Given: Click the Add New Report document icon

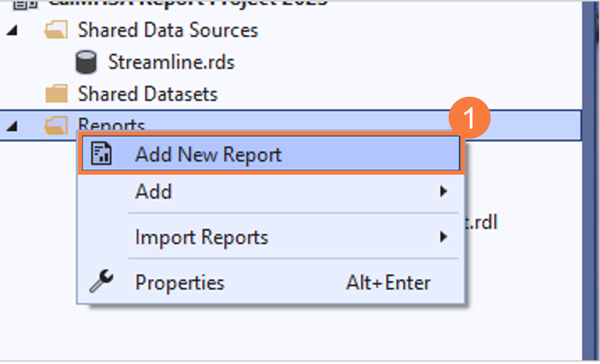Looking at the screenshot, I should (102, 153).
